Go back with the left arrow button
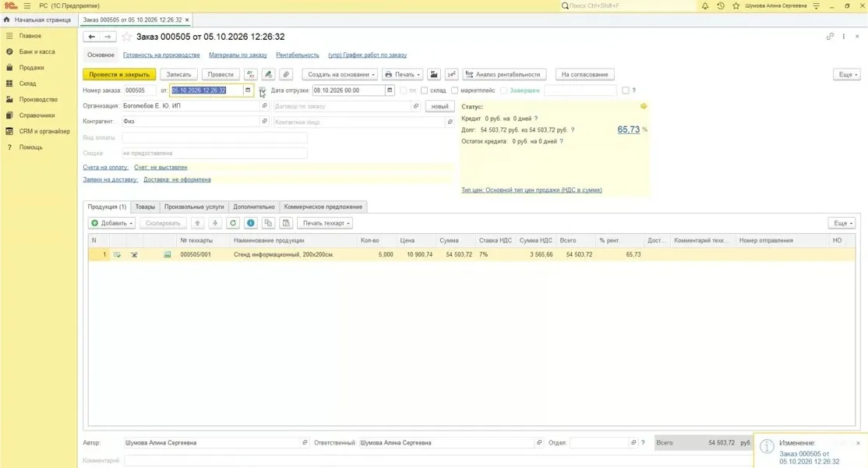The image size is (868, 468). point(91,37)
